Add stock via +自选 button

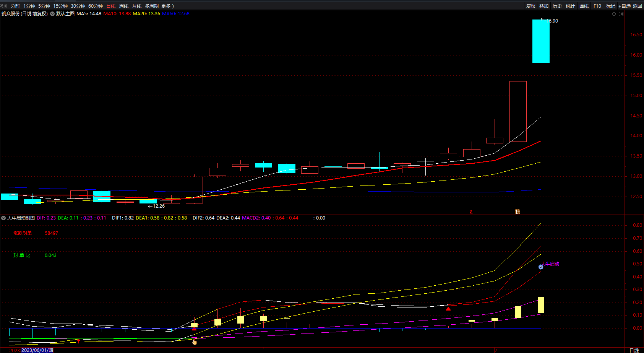pos(625,6)
